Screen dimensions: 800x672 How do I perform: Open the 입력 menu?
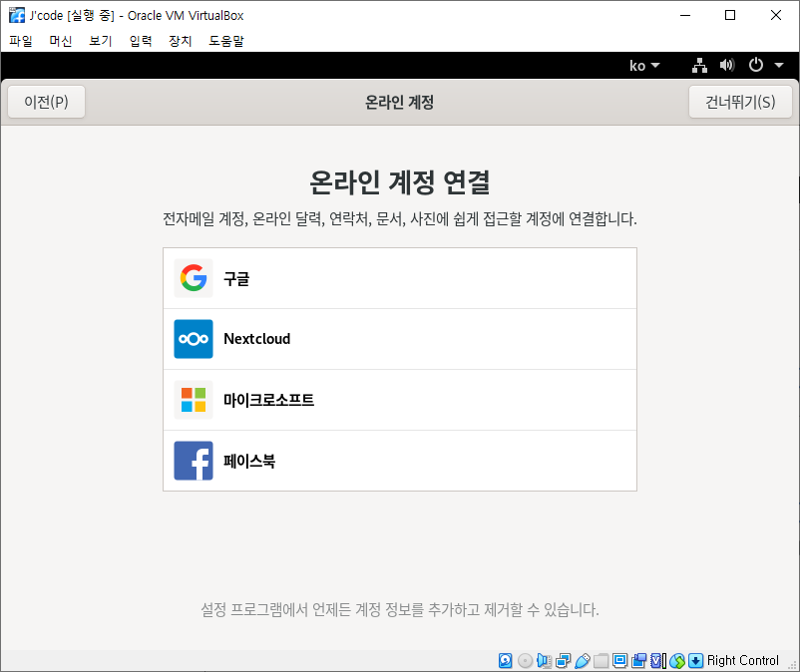pos(141,41)
